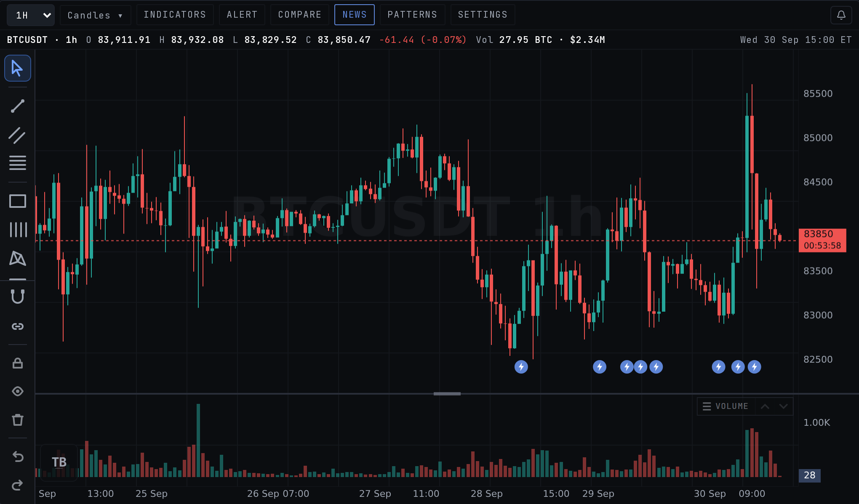859x504 pixels.
Task: Click the volume value label 28
Action: pyautogui.click(x=810, y=475)
